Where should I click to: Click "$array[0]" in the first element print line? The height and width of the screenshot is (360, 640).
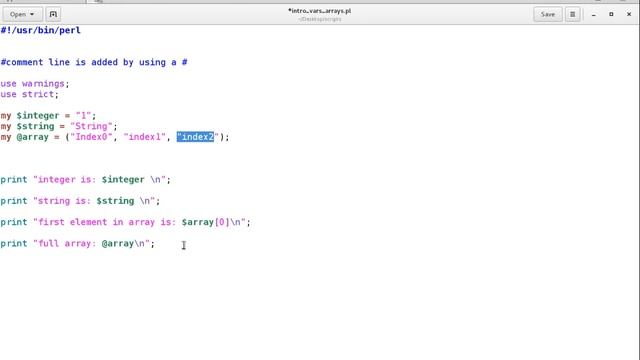(206, 222)
